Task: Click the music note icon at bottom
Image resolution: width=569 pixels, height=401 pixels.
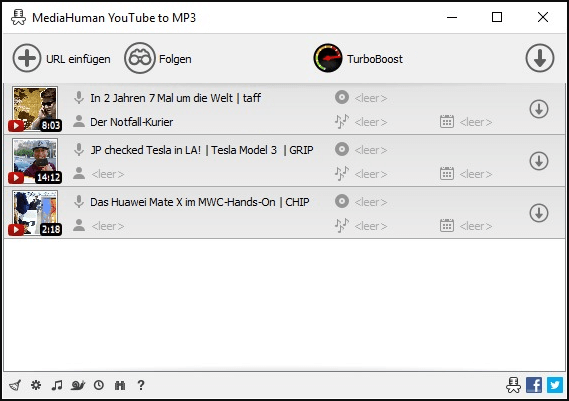Action: (57, 385)
